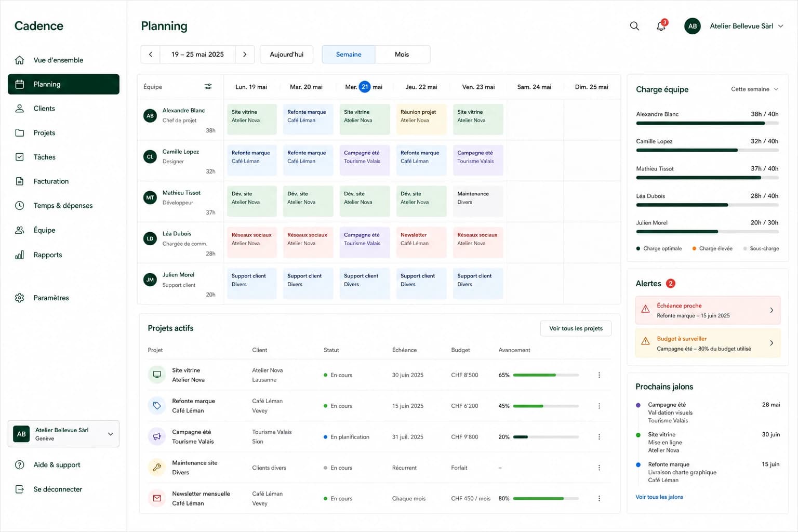Click the 31 juil. 2025 deadline
This screenshot has height=532, width=798.
(x=408, y=437)
